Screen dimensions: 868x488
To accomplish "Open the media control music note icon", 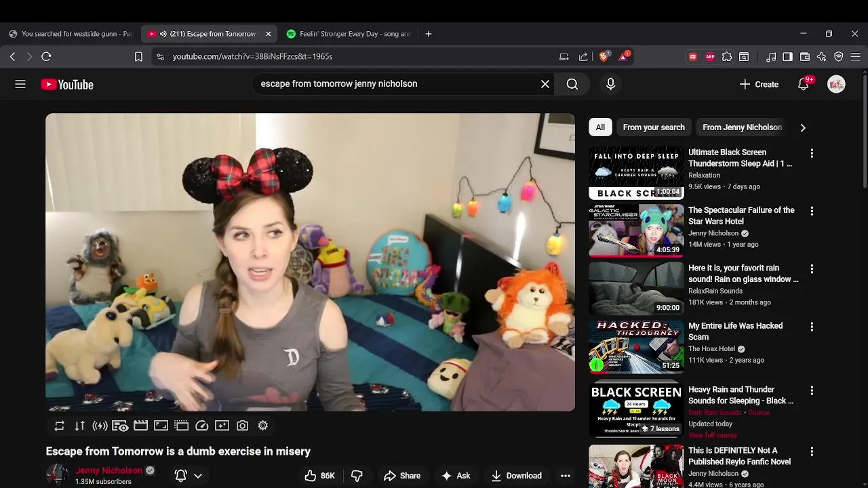I will pos(771,57).
